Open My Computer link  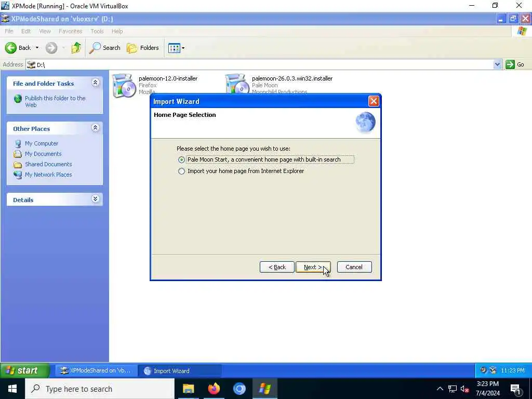(x=42, y=143)
